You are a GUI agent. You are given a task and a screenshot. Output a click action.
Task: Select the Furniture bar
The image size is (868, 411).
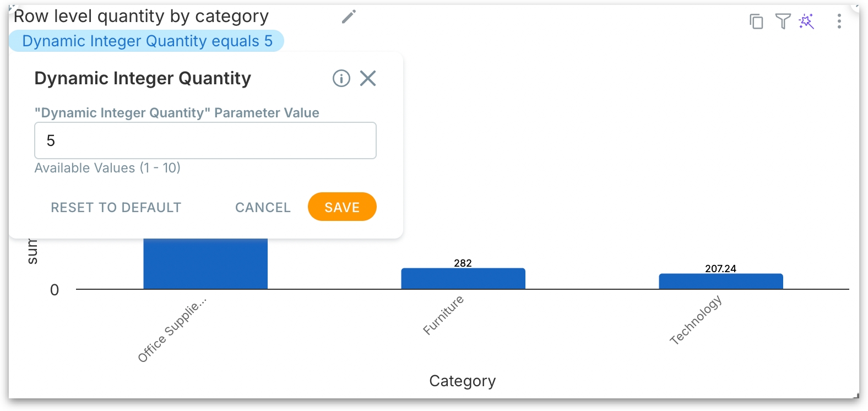pos(463,279)
